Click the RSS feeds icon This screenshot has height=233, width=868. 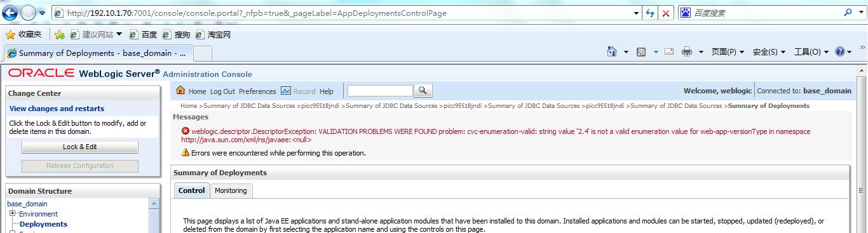(641, 52)
